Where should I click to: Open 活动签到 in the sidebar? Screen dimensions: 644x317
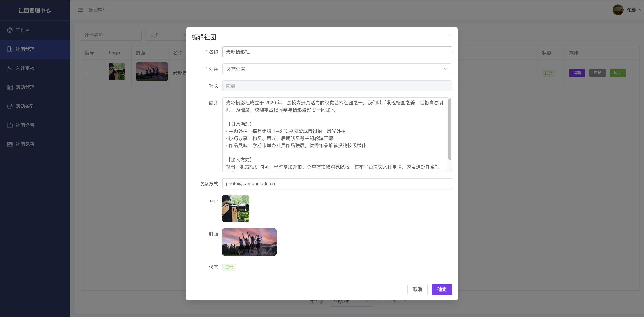click(x=35, y=106)
